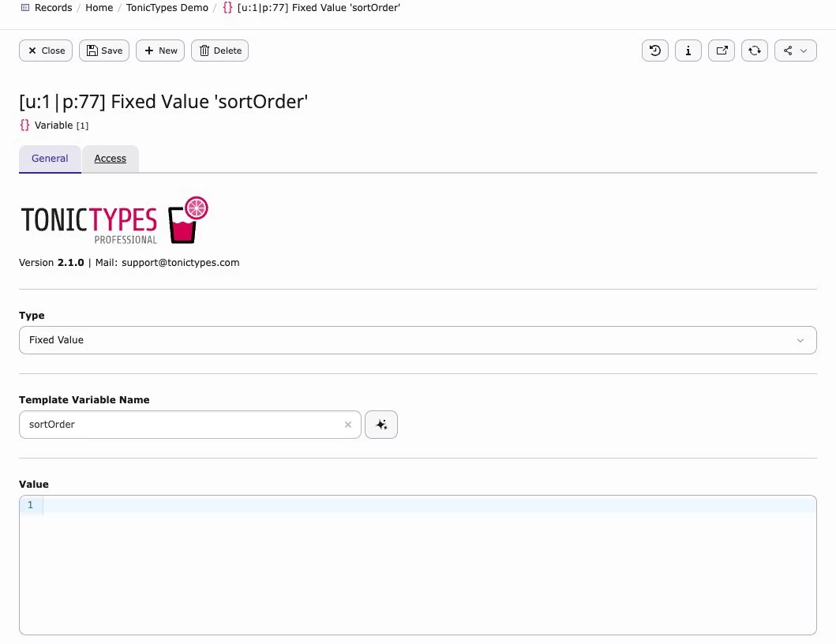
Task: Click Records in the breadcrumb
Action: pyautogui.click(x=54, y=7)
